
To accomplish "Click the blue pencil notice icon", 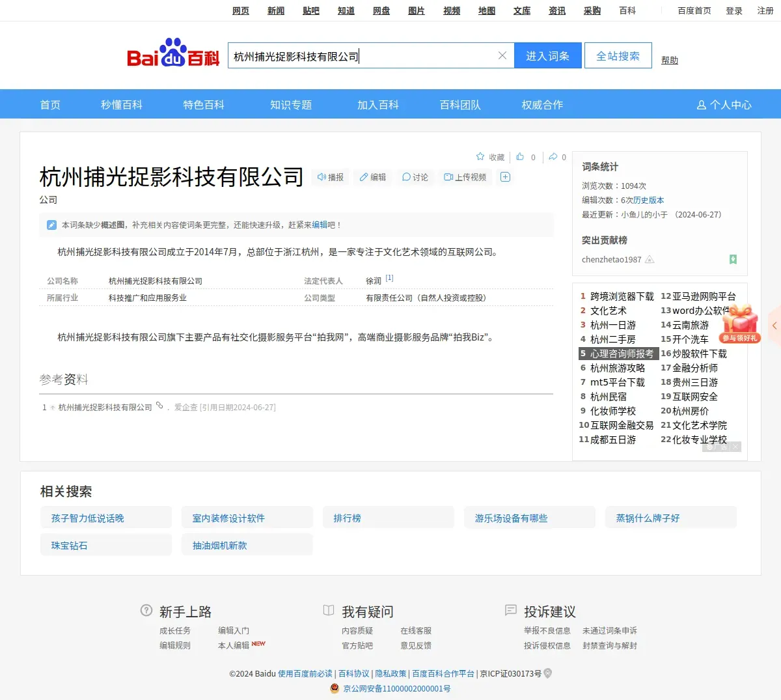I will pos(51,225).
